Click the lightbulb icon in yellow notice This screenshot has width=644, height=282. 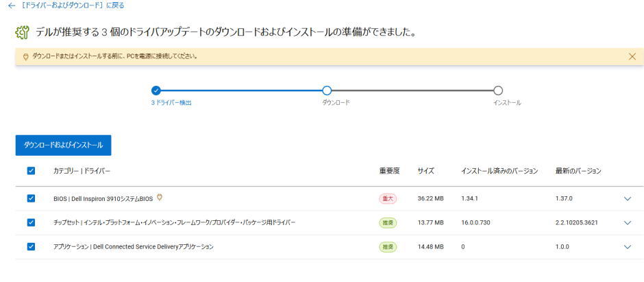[x=26, y=56]
